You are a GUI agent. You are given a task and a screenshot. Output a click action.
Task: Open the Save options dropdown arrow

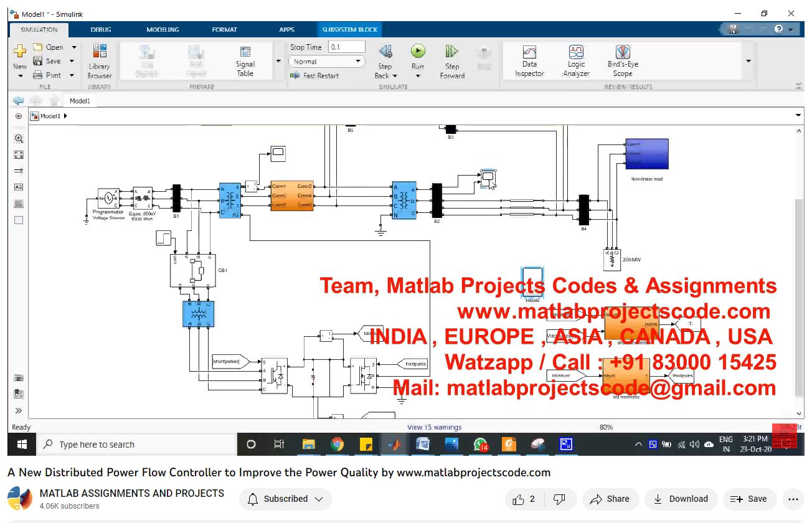pyautogui.click(x=72, y=61)
